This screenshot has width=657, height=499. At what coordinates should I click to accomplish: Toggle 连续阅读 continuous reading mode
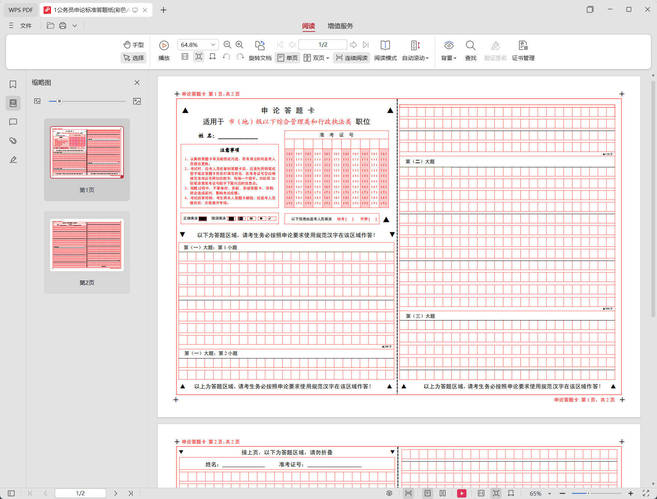click(351, 58)
